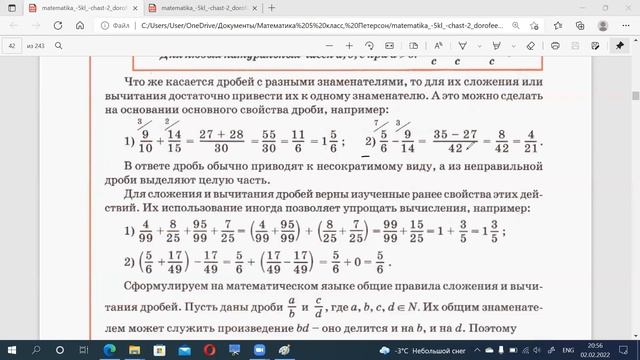Screen dimensions: 640x360
Task: Select the PDF Highlight tool
Action: pos(496,46)
